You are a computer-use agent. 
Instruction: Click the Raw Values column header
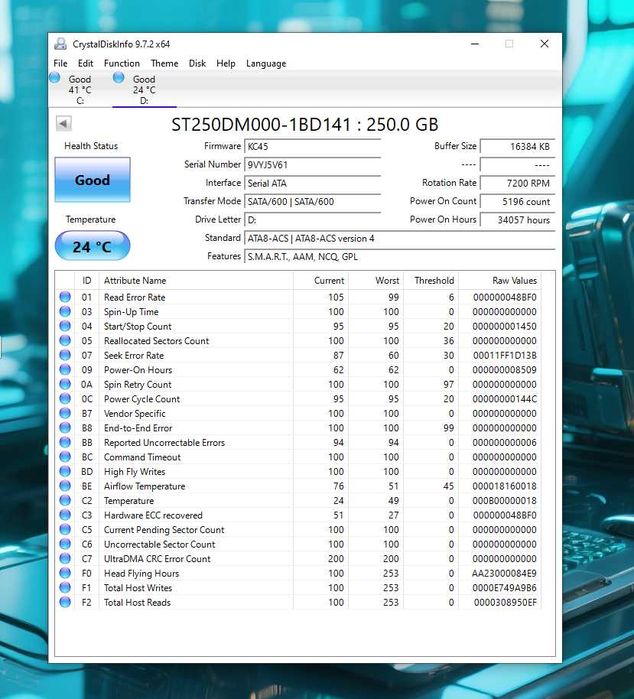point(500,280)
